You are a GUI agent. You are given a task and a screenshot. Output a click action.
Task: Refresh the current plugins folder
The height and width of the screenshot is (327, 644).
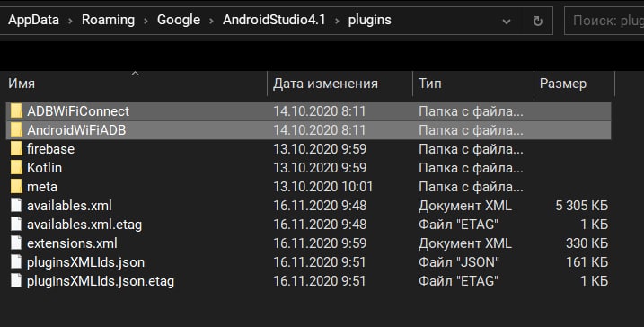[537, 21]
